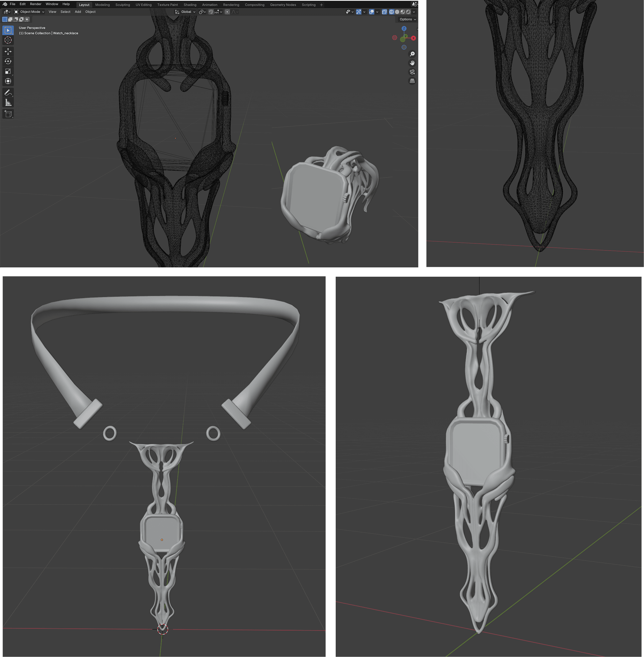Open the Render menu

click(x=35, y=4)
